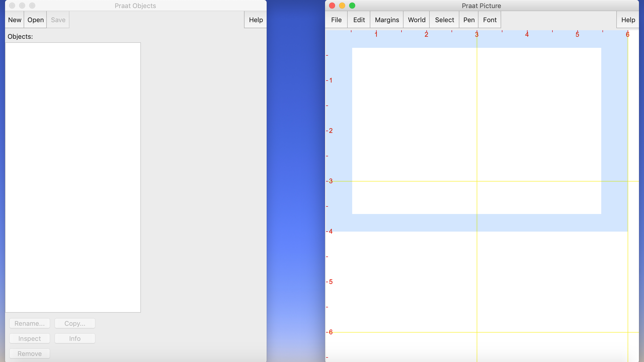Open the Edit menu in Praat Picture
This screenshot has width=644, height=362.
coord(359,20)
